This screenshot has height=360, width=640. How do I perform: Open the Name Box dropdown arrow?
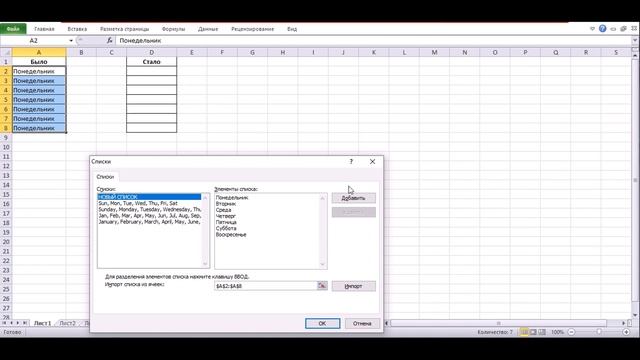[71, 40]
